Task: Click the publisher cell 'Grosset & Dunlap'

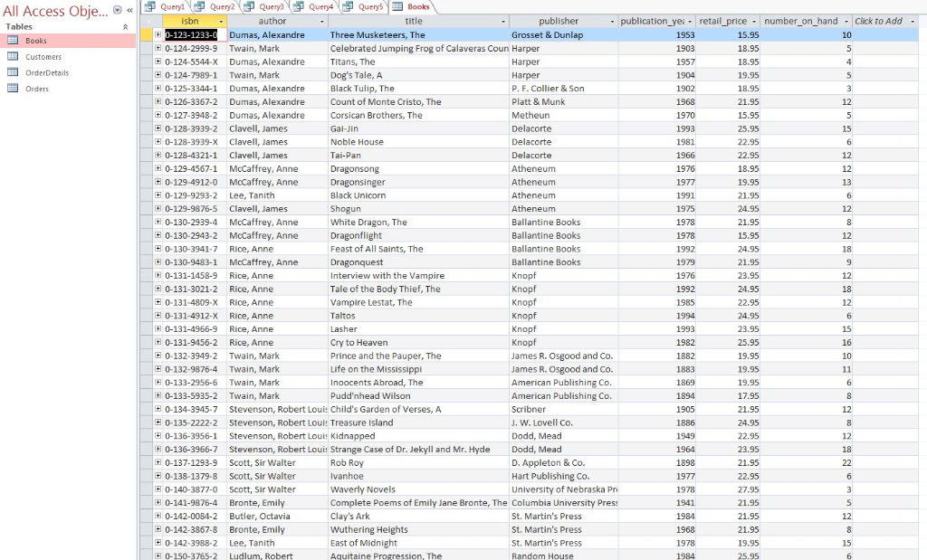Action: pyautogui.click(x=563, y=35)
